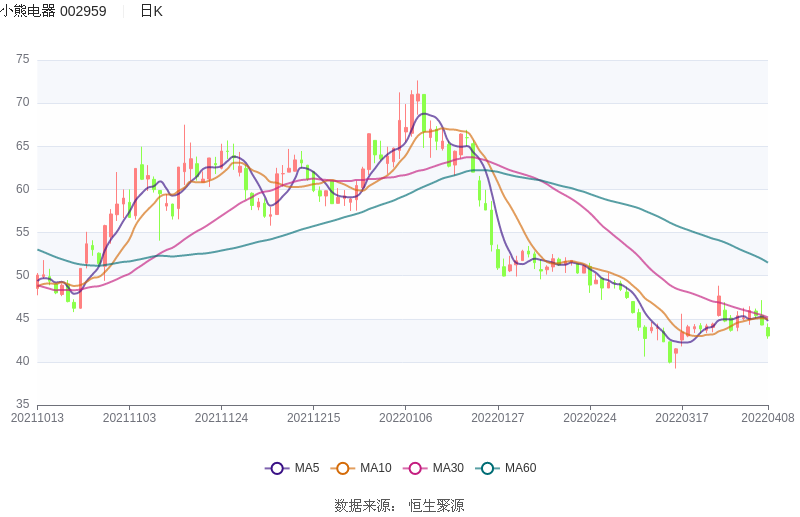
Task: Click the 55 price level axis label
Action: [x=23, y=232]
